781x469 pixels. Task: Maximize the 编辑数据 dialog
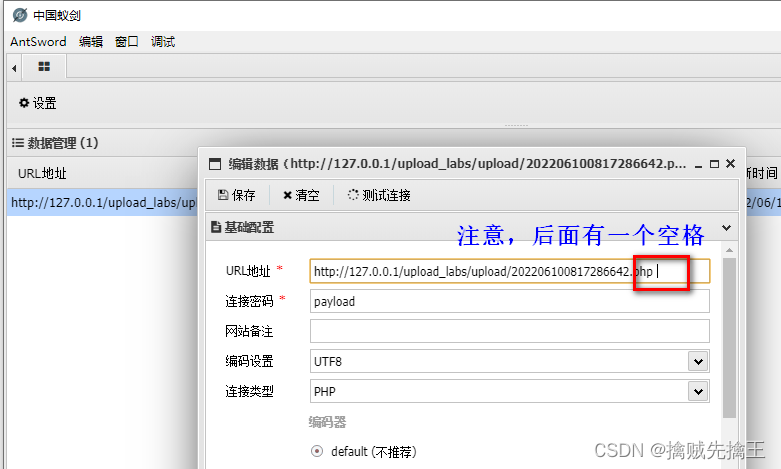coord(714,164)
